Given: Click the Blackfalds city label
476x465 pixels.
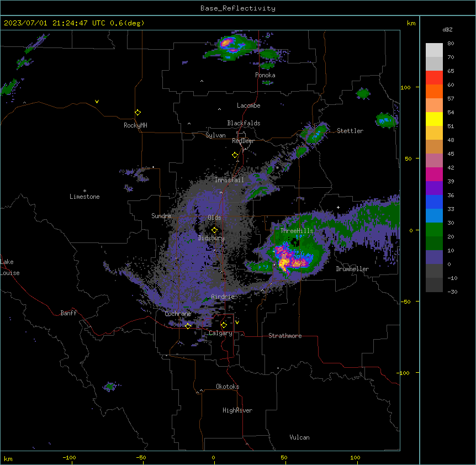Looking at the screenshot, I should click(244, 123).
